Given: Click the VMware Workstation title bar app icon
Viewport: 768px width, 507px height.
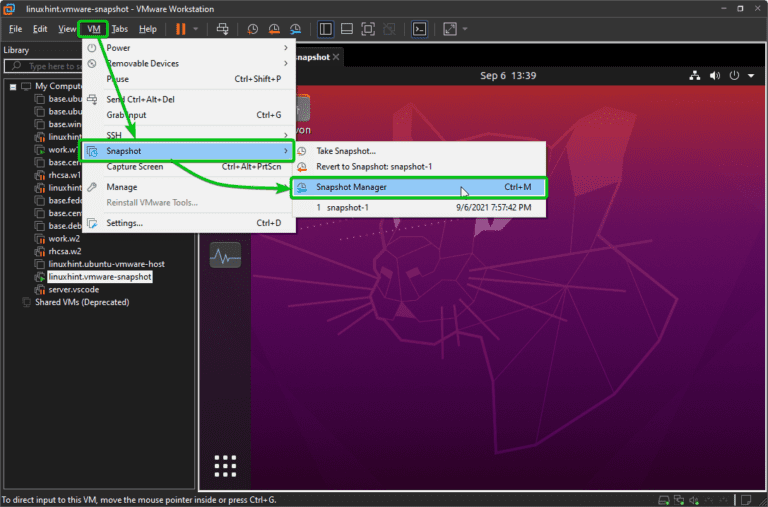Looking at the screenshot, I should [9, 9].
